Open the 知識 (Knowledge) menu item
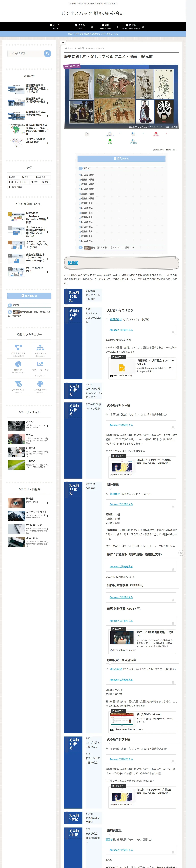Viewport: 196px width, 868px height. (x=105, y=27)
